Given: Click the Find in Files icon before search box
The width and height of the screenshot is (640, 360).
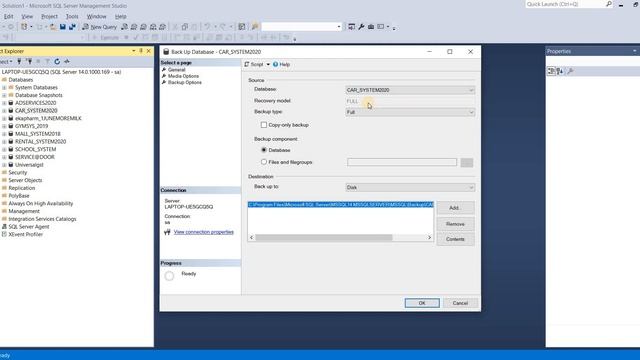Looking at the screenshot, I should pyautogui.click(x=255, y=27).
